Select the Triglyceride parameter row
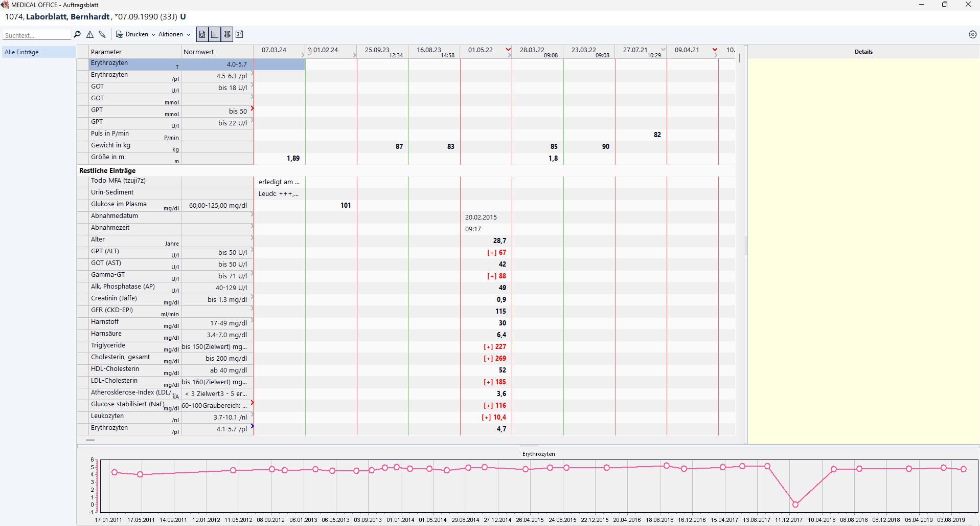 click(x=108, y=345)
